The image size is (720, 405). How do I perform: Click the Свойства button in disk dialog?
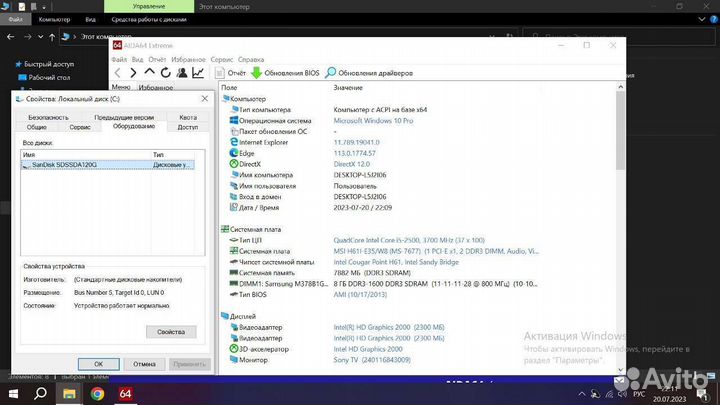(171, 332)
